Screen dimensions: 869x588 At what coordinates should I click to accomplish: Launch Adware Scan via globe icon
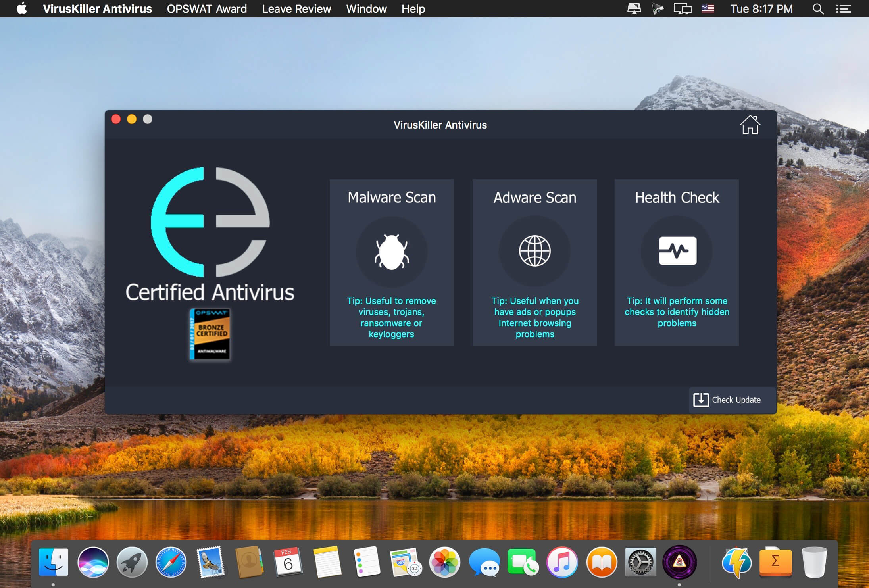click(x=534, y=251)
